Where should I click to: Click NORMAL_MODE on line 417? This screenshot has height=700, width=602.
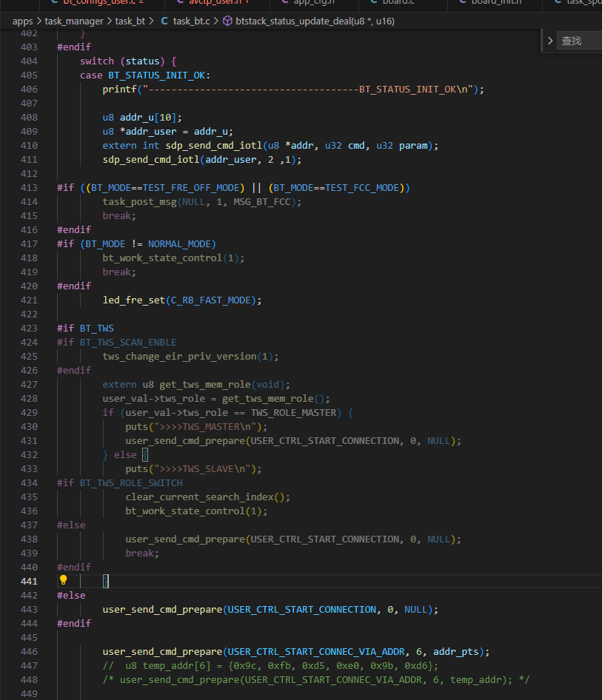pos(179,243)
